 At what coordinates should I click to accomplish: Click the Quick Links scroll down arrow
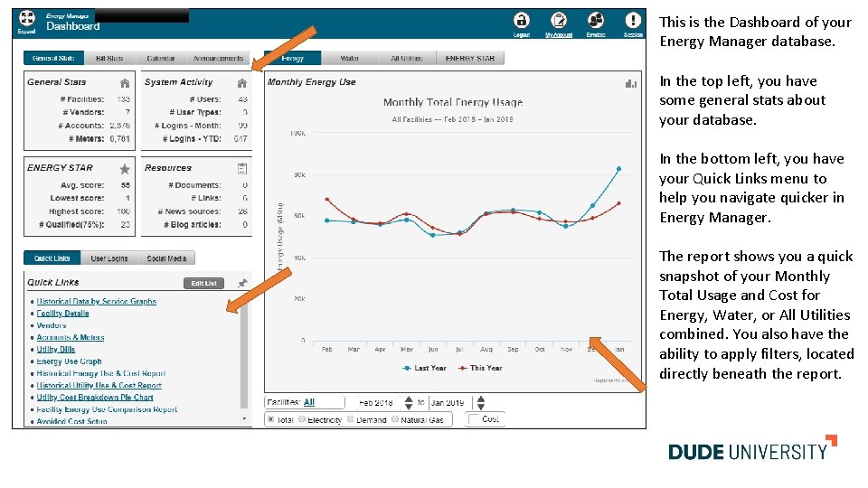244,418
